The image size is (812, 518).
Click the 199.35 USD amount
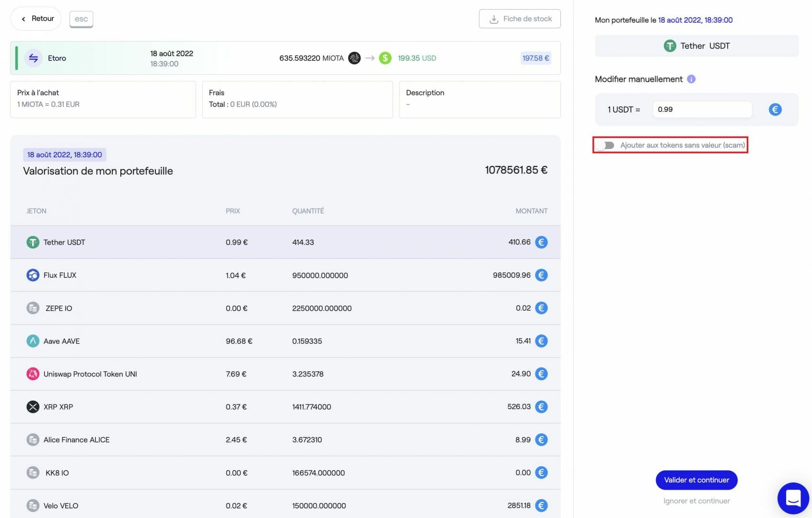pyautogui.click(x=417, y=59)
